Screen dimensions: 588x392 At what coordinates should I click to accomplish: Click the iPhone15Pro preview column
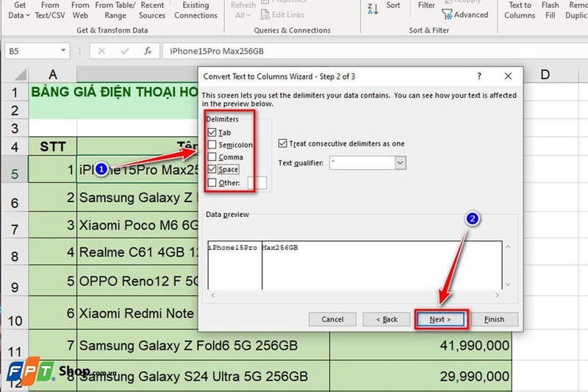tap(234, 266)
